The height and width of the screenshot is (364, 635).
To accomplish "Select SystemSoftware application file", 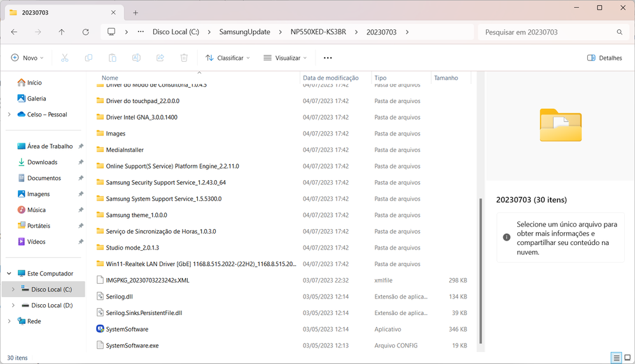I will click(127, 329).
